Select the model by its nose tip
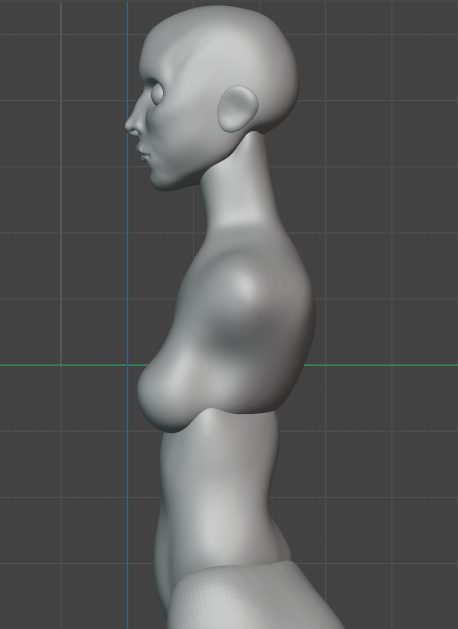This screenshot has width=458, height=629. pyautogui.click(x=130, y=125)
